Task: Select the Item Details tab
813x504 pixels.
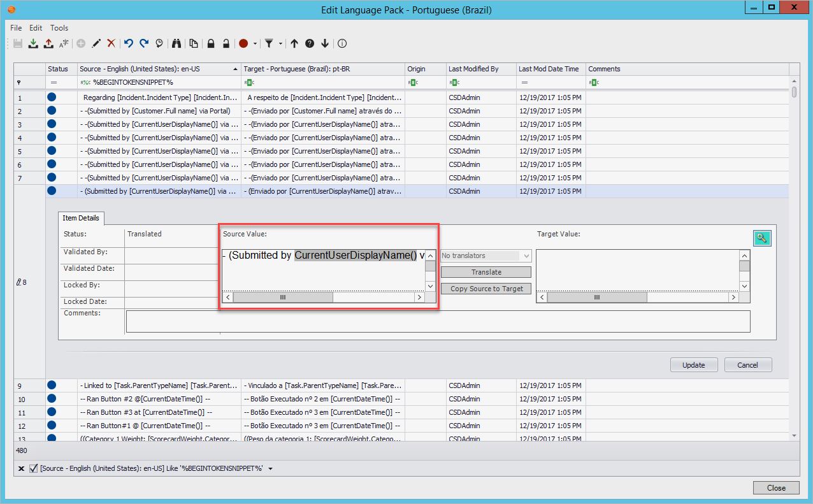Action: point(81,218)
